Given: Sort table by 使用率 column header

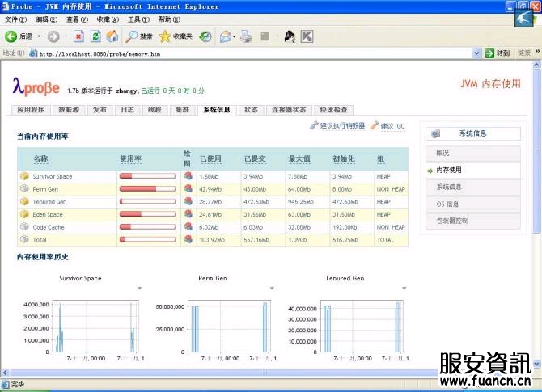Looking at the screenshot, I should click(130, 159).
